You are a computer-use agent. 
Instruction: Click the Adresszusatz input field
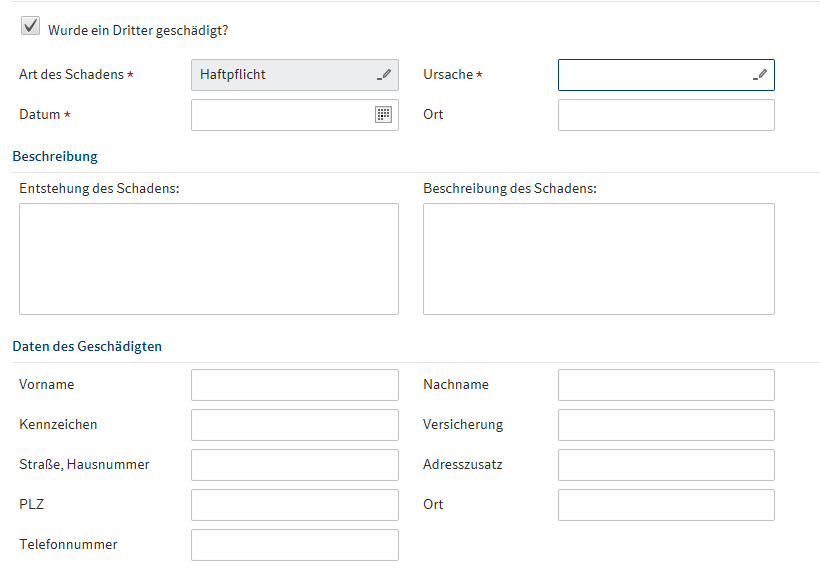coord(666,465)
